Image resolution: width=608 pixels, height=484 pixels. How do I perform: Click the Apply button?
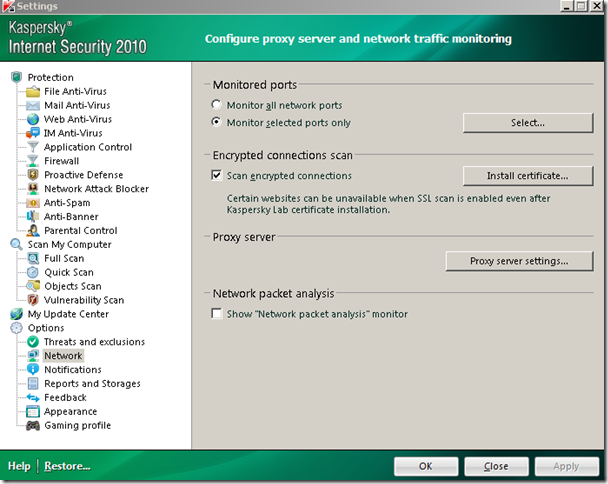pyautogui.click(x=567, y=466)
